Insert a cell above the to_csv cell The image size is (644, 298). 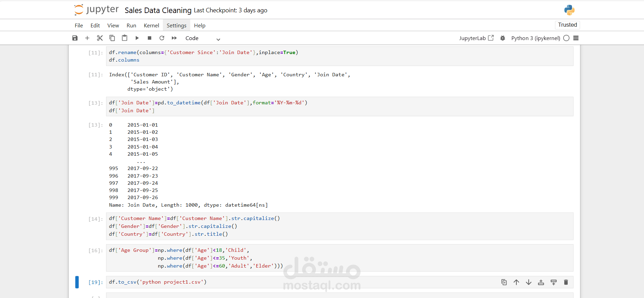coord(541,282)
